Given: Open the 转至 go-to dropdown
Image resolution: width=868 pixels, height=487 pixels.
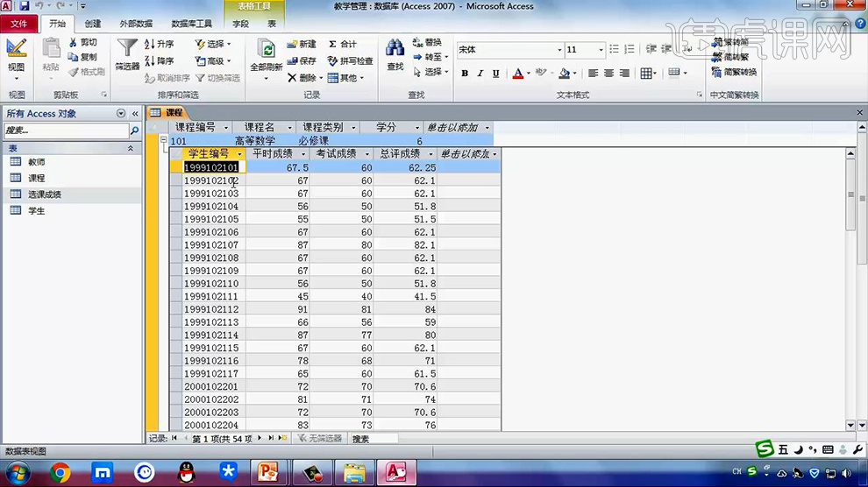Looking at the screenshot, I should [430, 57].
